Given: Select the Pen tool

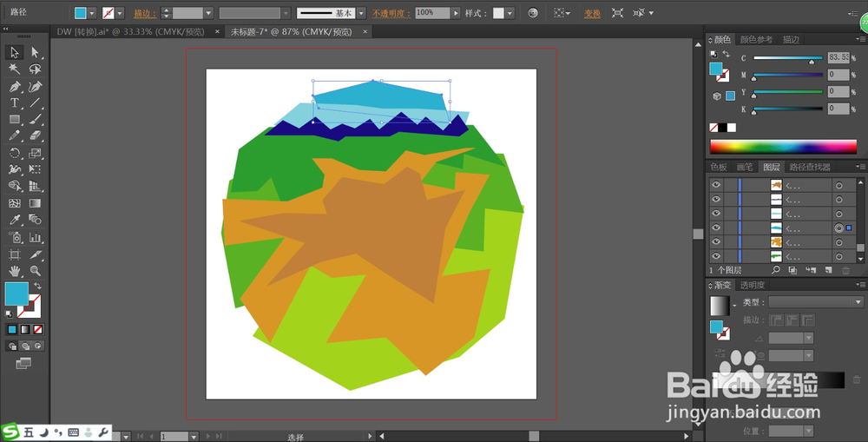Looking at the screenshot, I should [x=15, y=87].
